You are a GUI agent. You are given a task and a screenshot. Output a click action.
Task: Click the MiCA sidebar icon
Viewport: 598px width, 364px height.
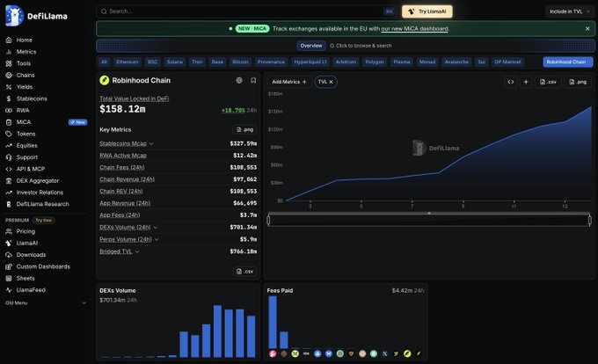point(9,122)
